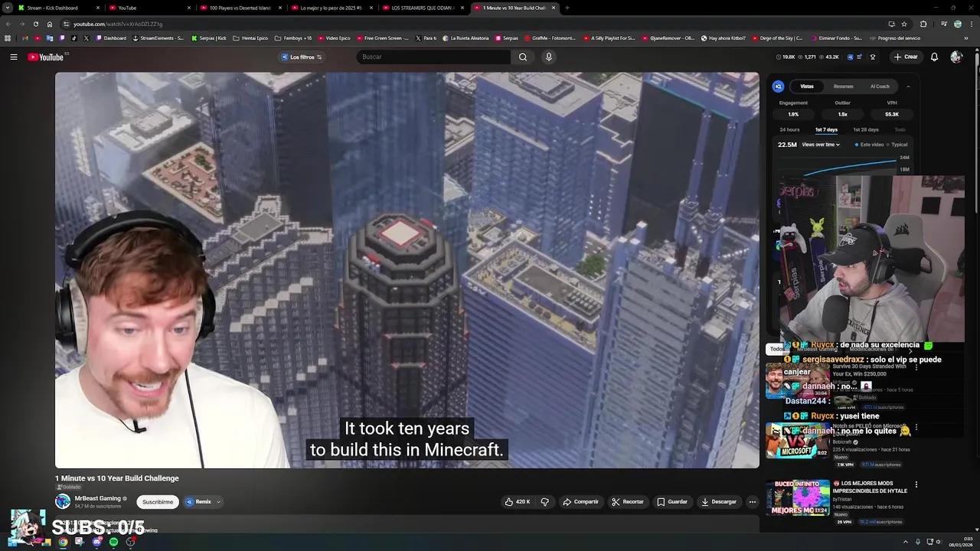Show hidden system tray icons
This screenshot has height=551, width=980.
click(906, 542)
